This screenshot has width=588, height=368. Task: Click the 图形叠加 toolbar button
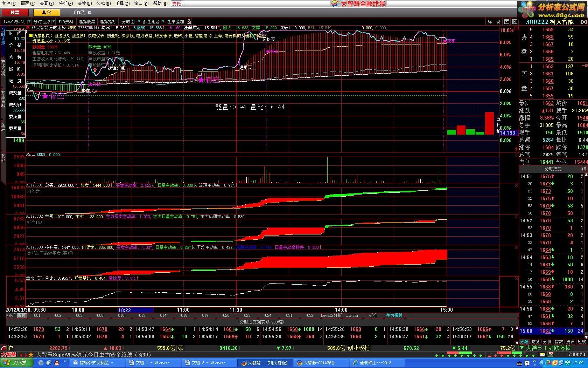coord(176,22)
